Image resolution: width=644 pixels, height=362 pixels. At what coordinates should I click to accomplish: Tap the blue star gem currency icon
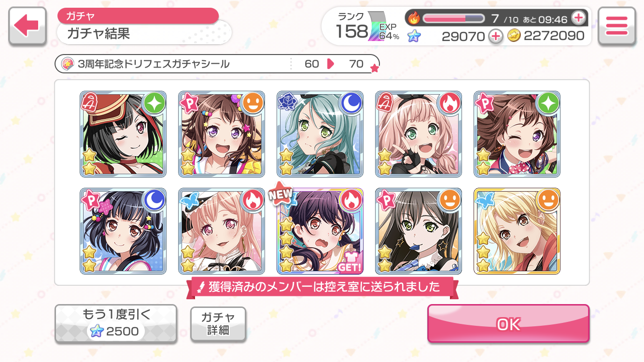click(414, 36)
